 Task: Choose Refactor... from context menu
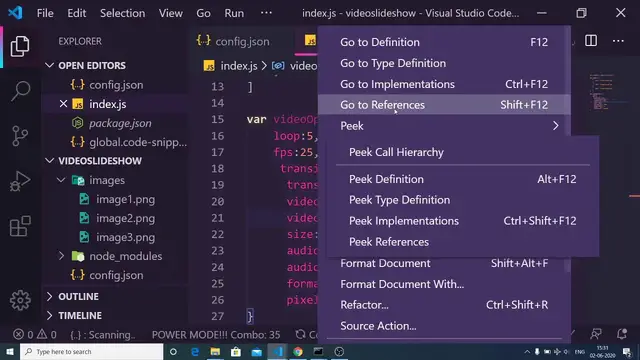pyautogui.click(x=444, y=305)
